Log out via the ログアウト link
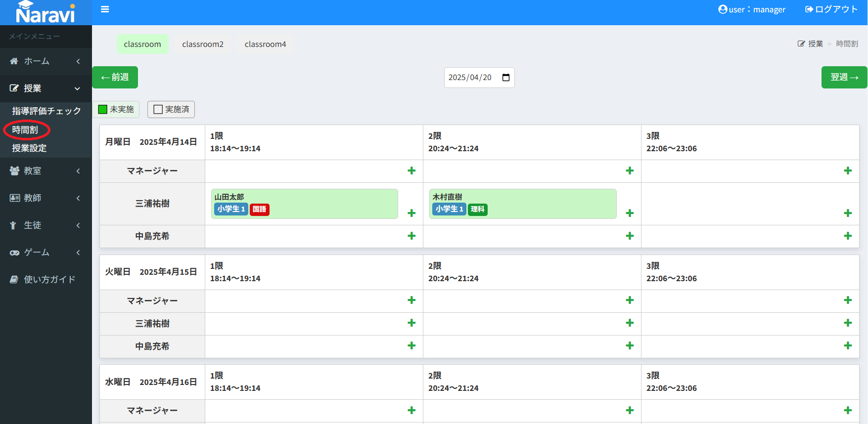Viewport: 868px width, 424px height. 831,9
